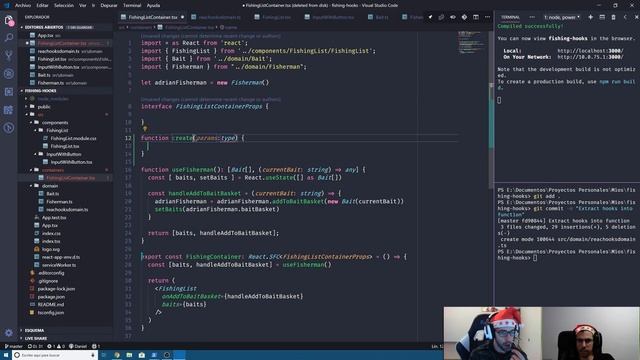Open FishingList.module.css in explorer tree
The height and width of the screenshot is (360, 640).
[x=73, y=138]
